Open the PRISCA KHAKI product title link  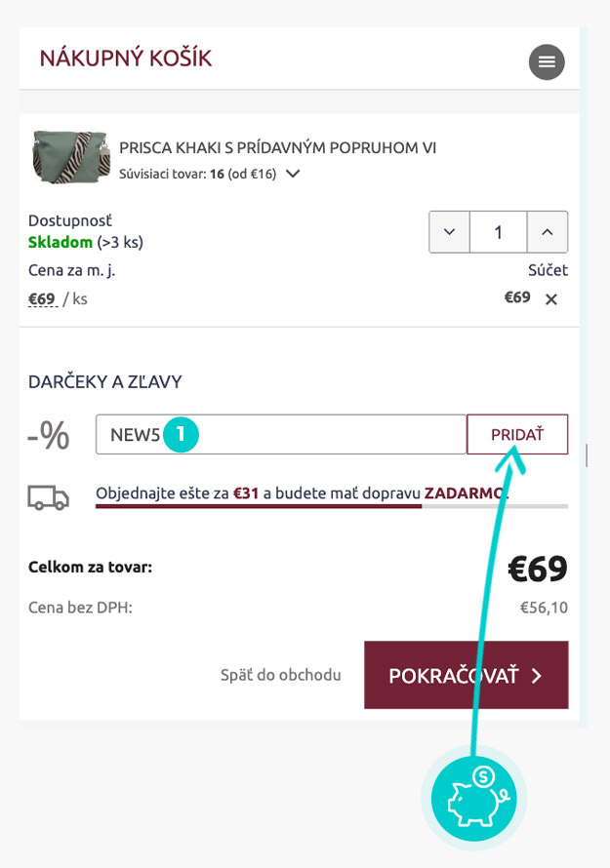point(277,148)
